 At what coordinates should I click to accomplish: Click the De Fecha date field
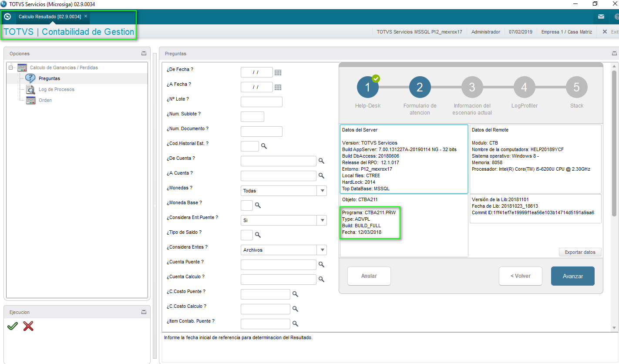coord(257,72)
